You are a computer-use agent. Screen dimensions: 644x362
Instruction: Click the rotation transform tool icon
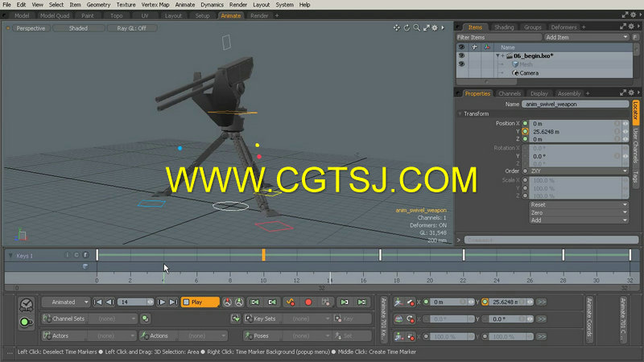[398, 319]
